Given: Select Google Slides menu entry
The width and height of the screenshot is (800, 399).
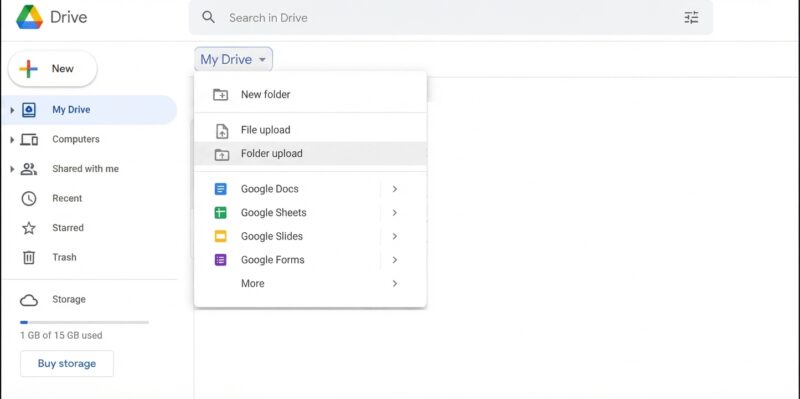Looking at the screenshot, I should [310, 236].
